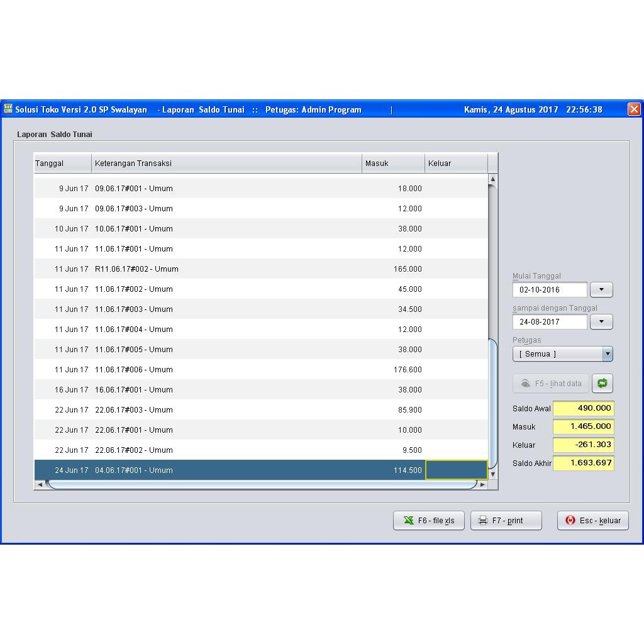Click the Masuk value 114.500
The image size is (644, 644).
coord(408,470)
